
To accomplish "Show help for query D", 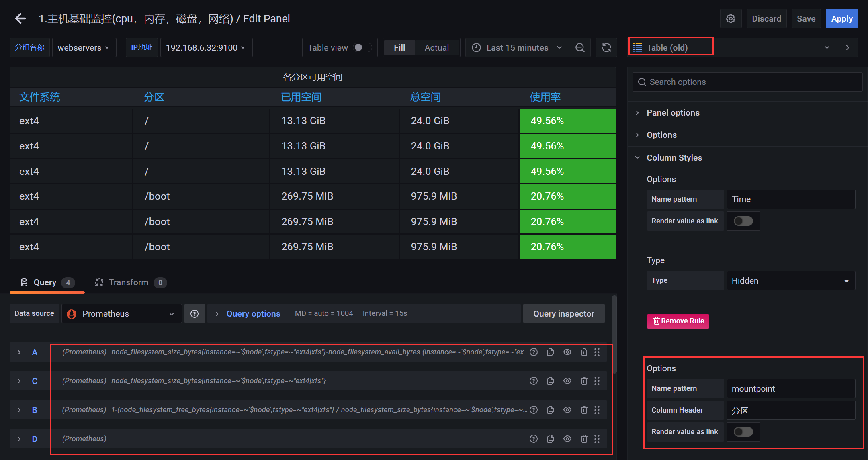I will point(534,439).
